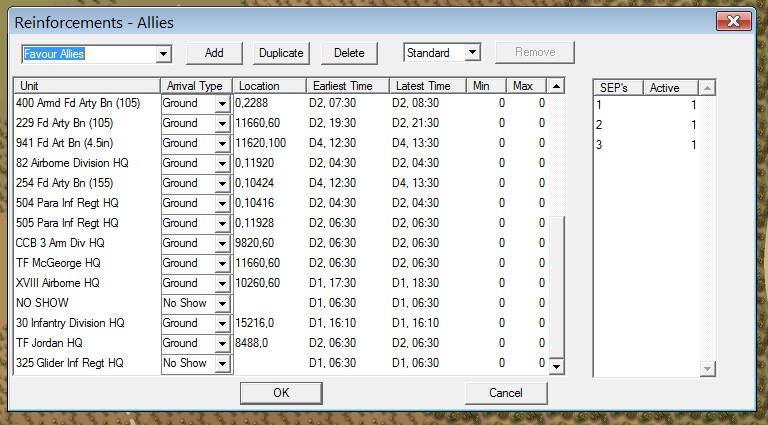Click the Active column header
The height and width of the screenshot is (425, 768).
[x=671, y=88]
